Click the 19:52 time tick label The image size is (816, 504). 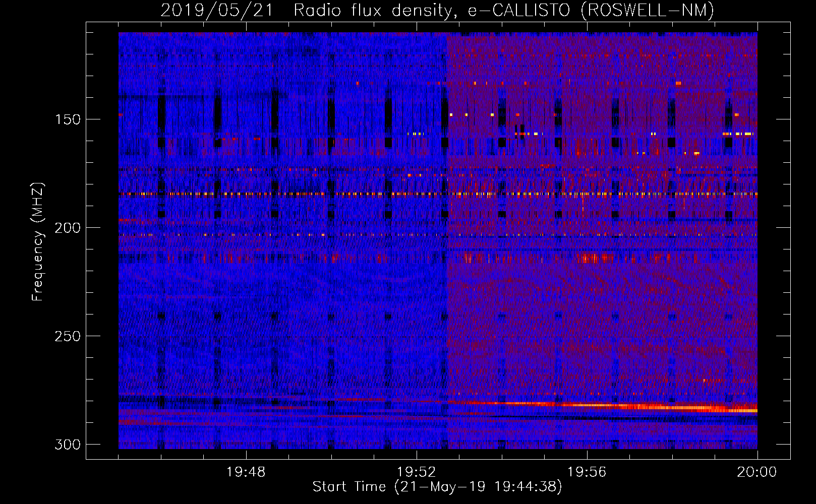click(x=416, y=472)
